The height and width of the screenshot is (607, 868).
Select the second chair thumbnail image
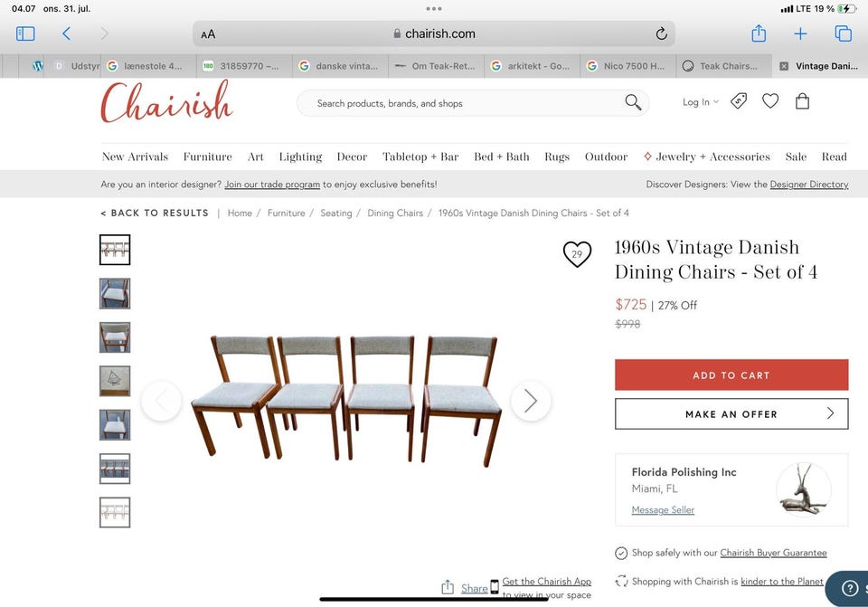tap(115, 293)
